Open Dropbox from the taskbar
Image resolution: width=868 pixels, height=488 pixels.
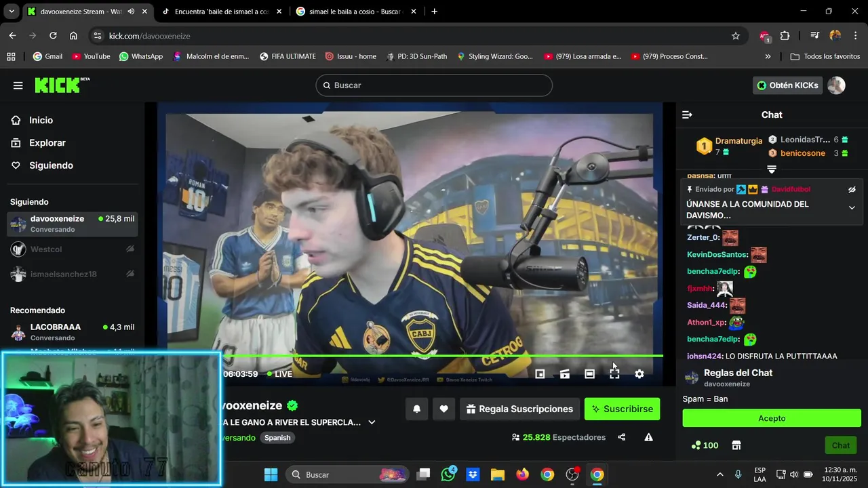click(x=473, y=474)
